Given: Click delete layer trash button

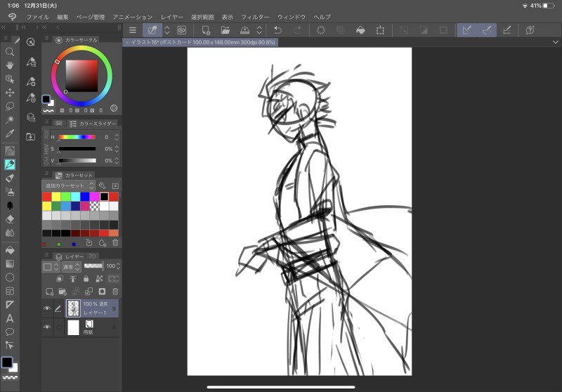Looking at the screenshot, I should [x=115, y=292].
